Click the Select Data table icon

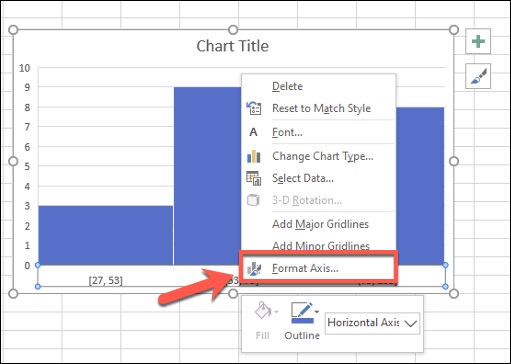254,178
